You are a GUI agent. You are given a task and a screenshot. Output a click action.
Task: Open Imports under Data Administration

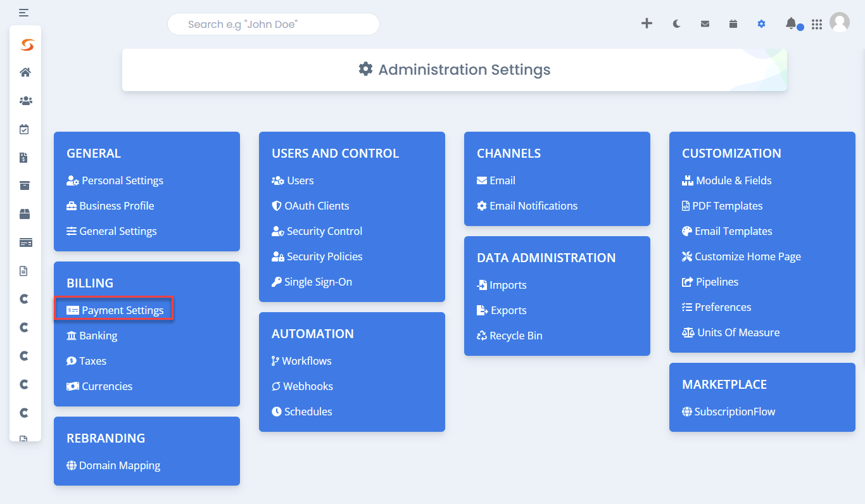tap(502, 285)
